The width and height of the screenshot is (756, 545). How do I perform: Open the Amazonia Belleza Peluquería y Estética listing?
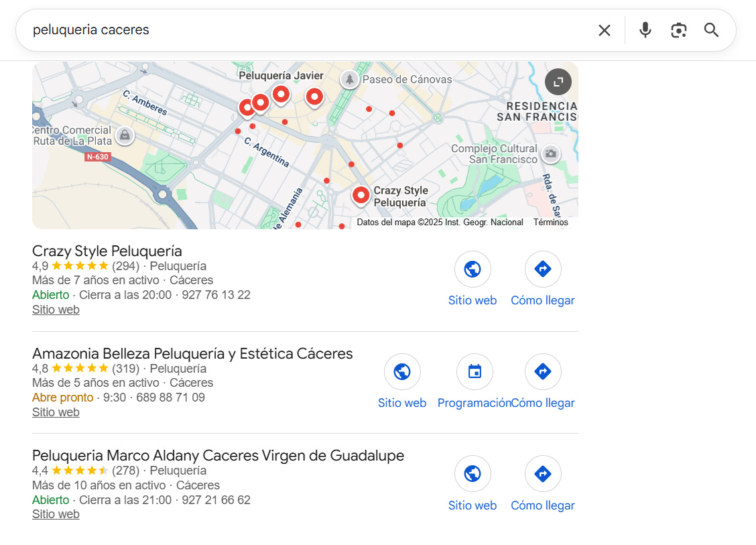(x=192, y=353)
